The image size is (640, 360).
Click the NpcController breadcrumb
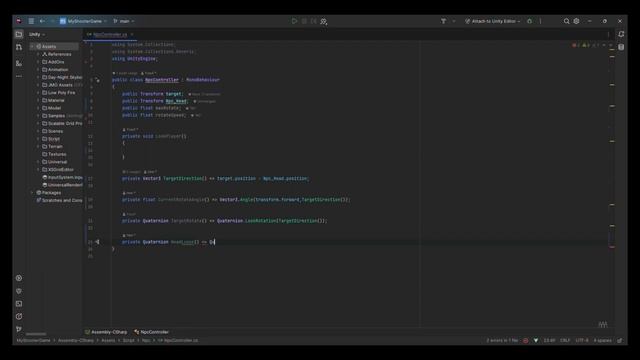click(151, 332)
